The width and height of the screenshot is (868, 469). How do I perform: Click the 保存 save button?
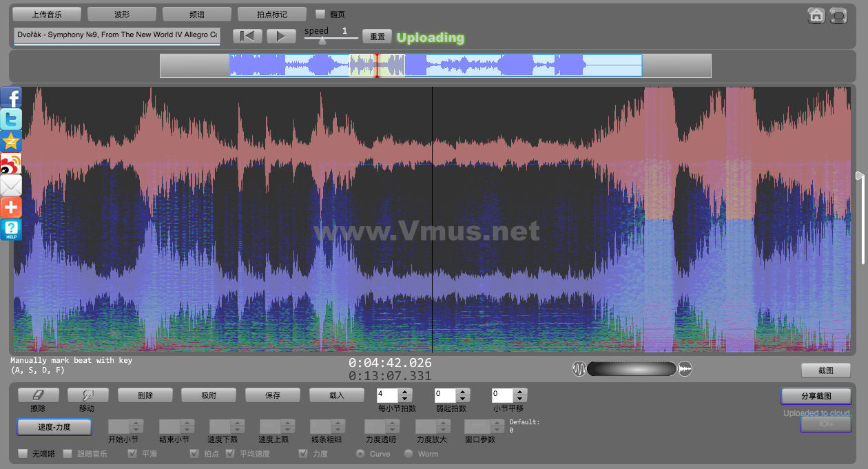click(x=273, y=395)
